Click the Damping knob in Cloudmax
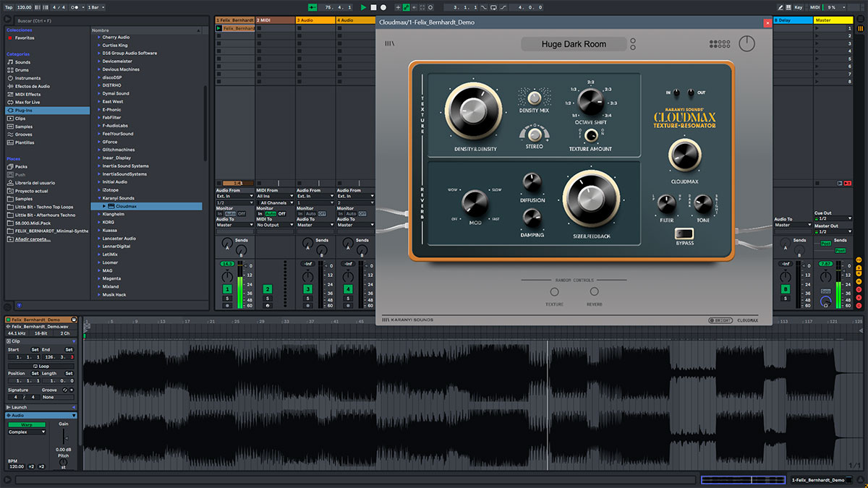868x488 pixels. 532,218
